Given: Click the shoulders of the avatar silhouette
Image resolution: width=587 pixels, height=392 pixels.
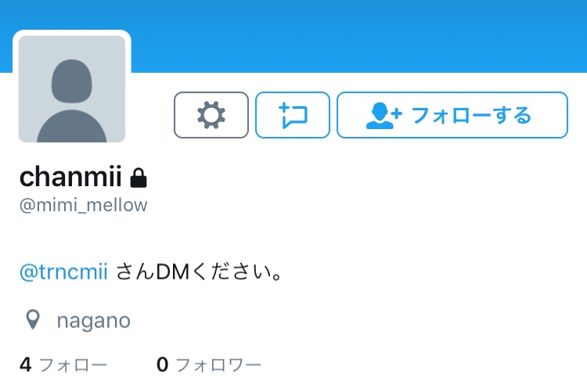Looking at the screenshot, I should click(72, 126).
